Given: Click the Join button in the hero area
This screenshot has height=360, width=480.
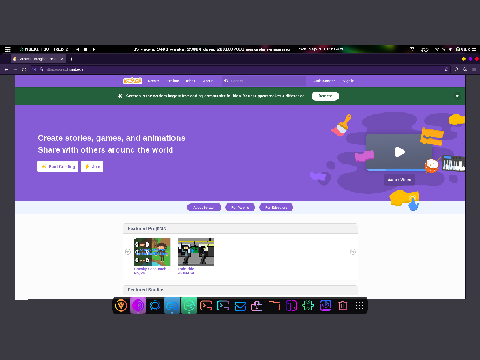Looking at the screenshot, I should click(x=92, y=166).
